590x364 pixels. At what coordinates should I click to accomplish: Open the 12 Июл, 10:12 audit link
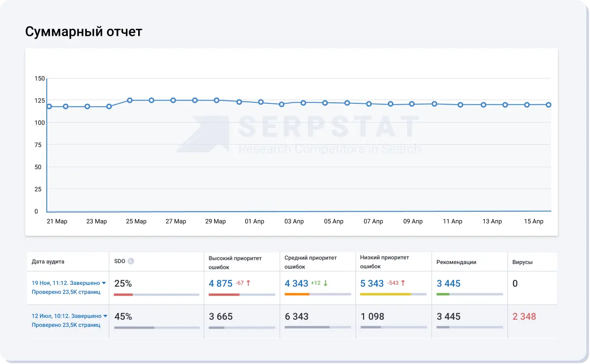pos(66,316)
